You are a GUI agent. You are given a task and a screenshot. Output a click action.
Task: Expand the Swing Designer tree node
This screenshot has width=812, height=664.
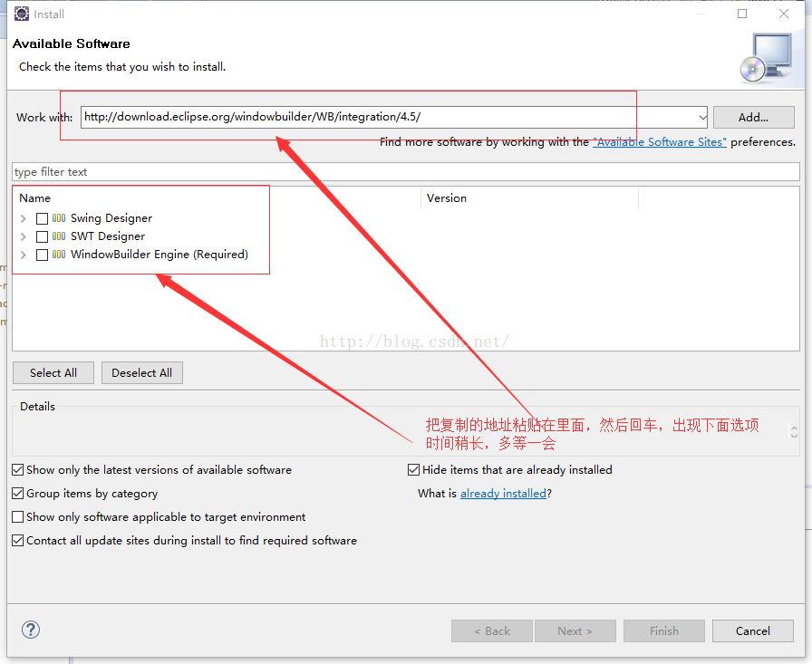[23, 218]
